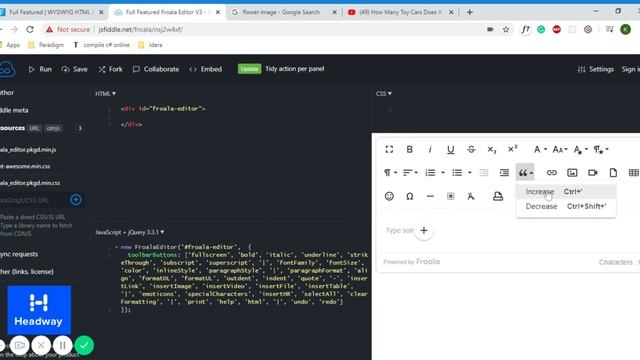Click the indent icon

pos(504,173)
